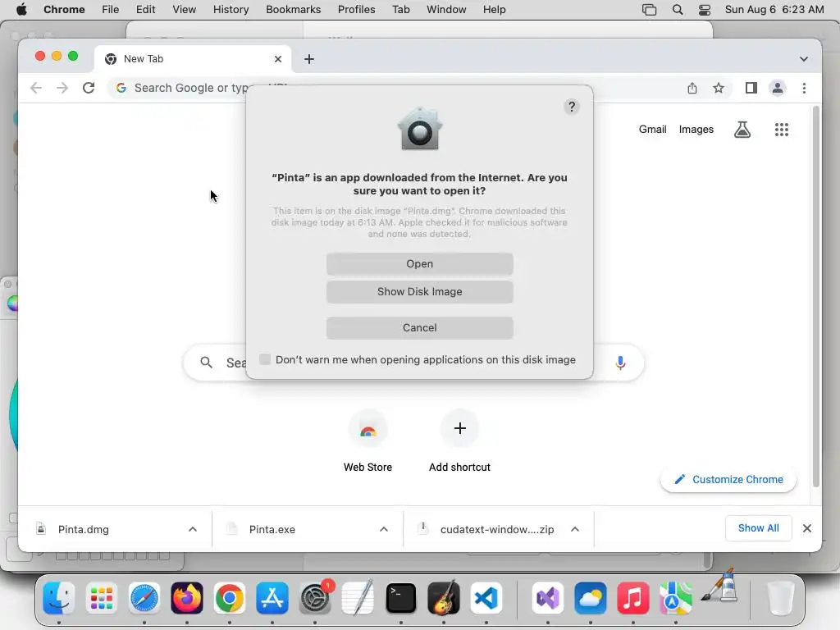Open Chrome three-dot menu
840x630 pixels.
point(804,88)
